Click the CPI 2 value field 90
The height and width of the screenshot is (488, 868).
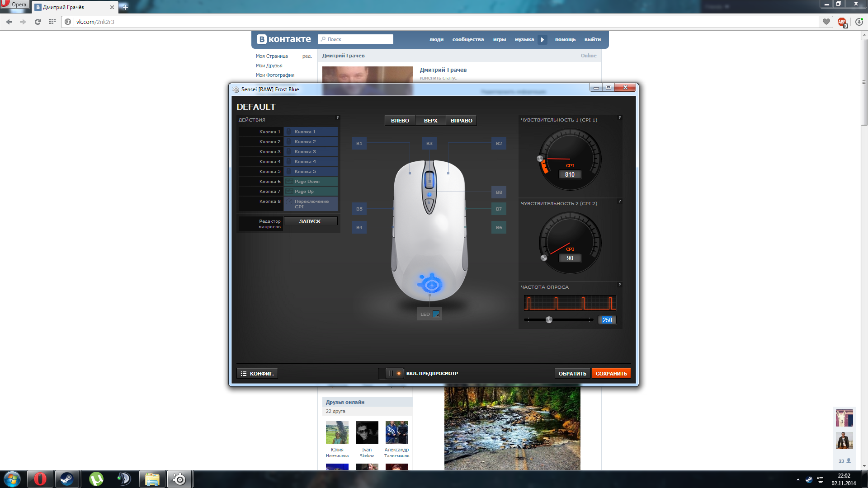(570, 258)
